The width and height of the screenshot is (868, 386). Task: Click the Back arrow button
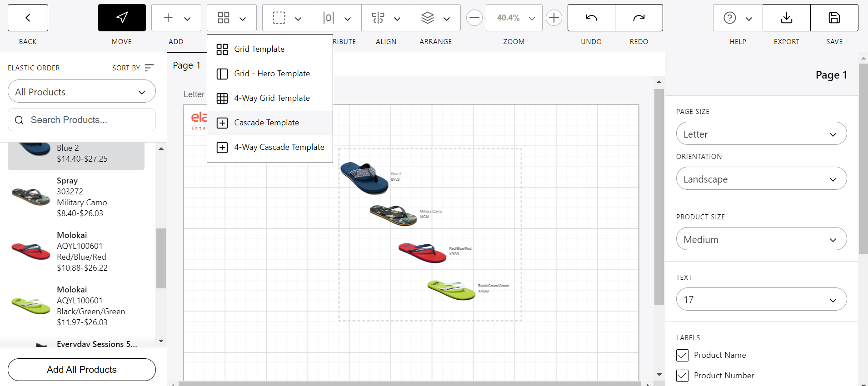coord(28,18)
